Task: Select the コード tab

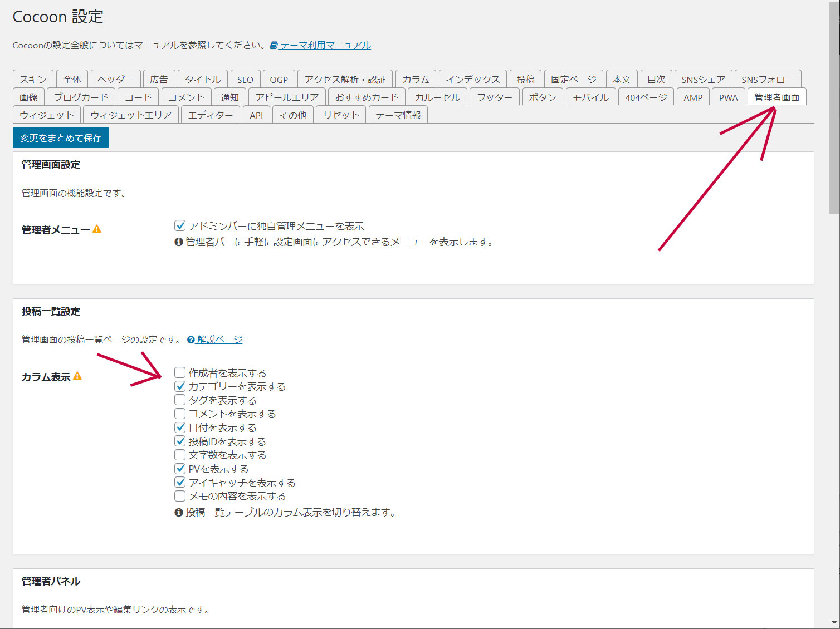Action: coord(138,97)
